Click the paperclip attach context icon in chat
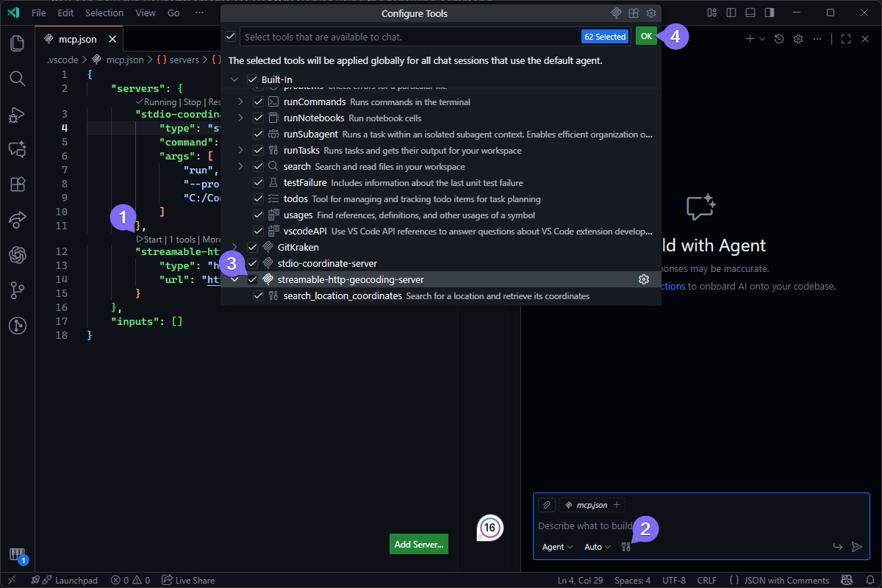 [x=545, y=505]
